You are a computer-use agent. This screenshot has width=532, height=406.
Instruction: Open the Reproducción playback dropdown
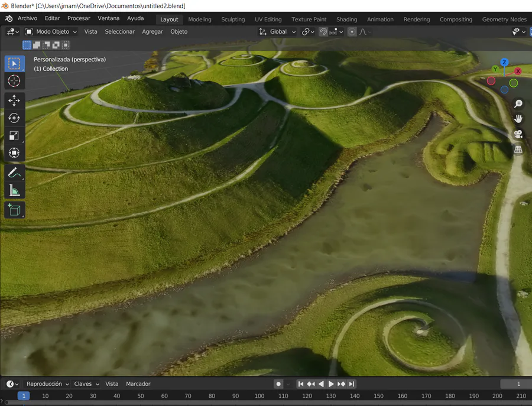(x=47, y=384)
